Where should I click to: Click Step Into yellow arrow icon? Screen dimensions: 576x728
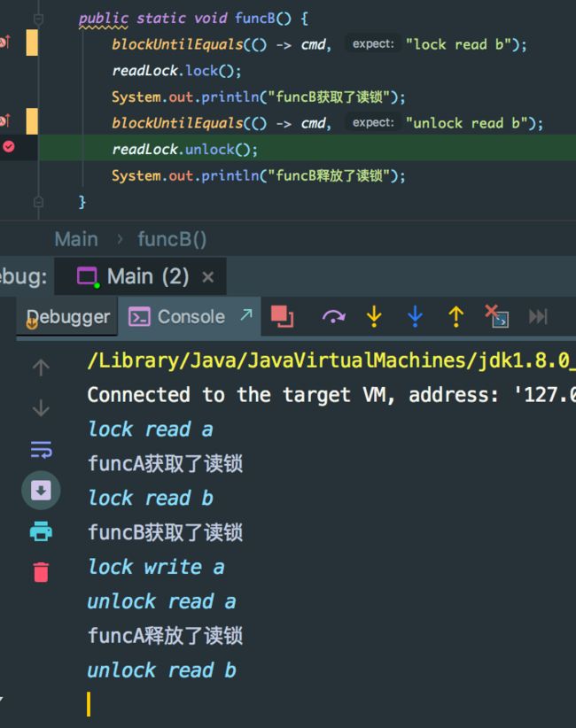tap(374, 317)
